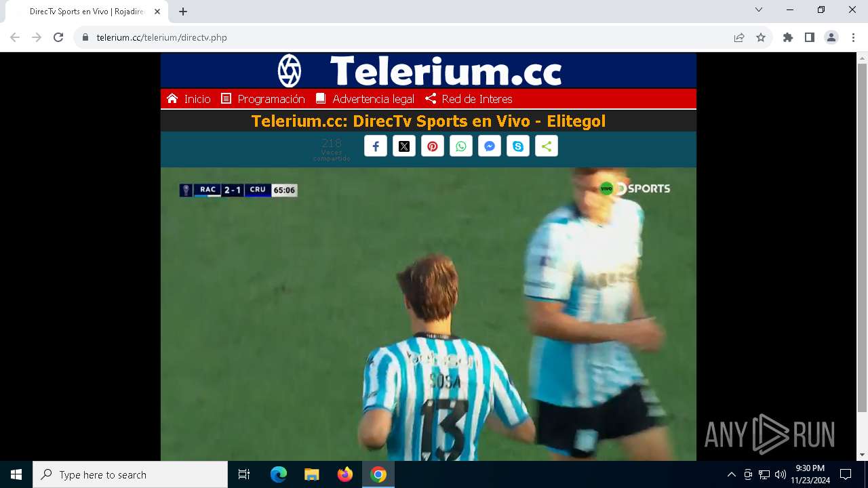Image resolution: width=868 pixels, height=488 pixels.
Task: Click the scrollbar down arrow
Action: [863, 455]
